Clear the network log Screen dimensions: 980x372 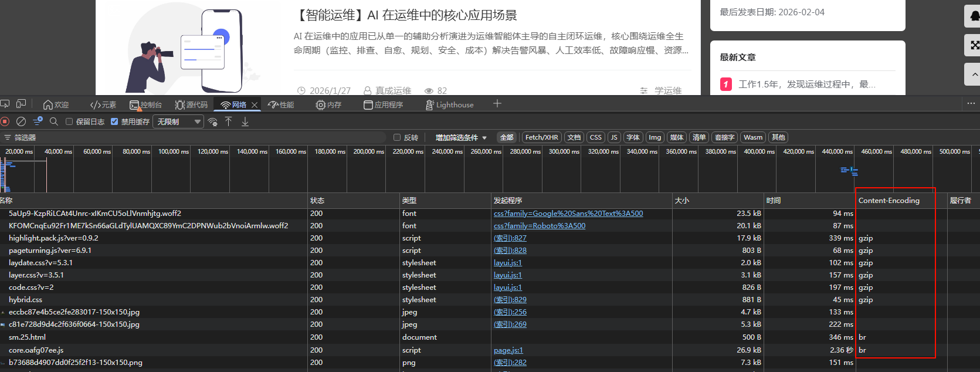[x=21, y=121]
